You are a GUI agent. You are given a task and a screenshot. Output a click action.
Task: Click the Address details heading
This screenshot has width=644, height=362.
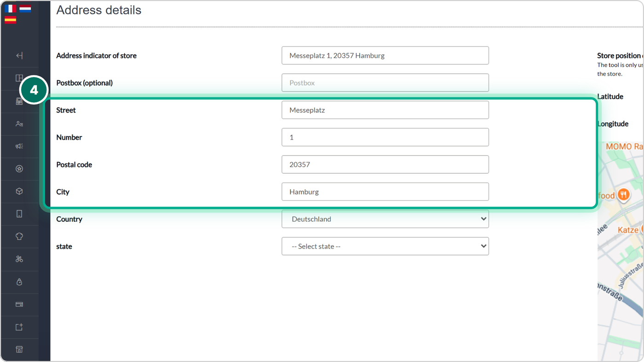click(x=99, y=10)
